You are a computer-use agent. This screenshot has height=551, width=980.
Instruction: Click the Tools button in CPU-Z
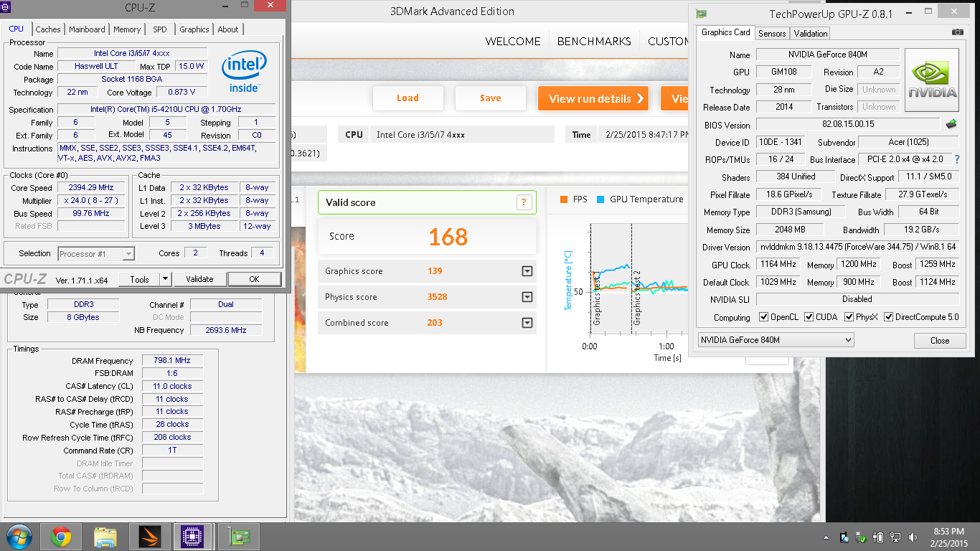(139, 279)
